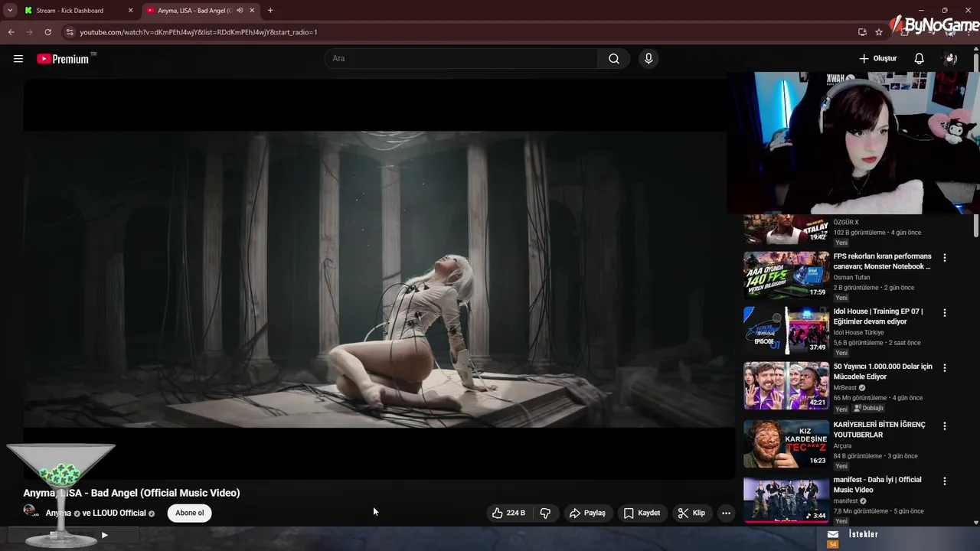The width and height of the screenshot is (980, 551).
Task: Open more actions three-dot menu under video
Action: [x=726, y=513]
